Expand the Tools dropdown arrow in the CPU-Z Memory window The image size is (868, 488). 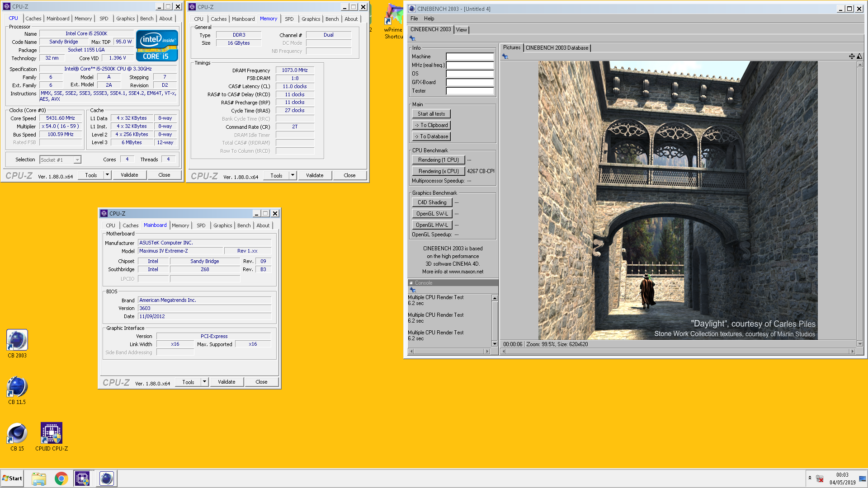point(292,175)
